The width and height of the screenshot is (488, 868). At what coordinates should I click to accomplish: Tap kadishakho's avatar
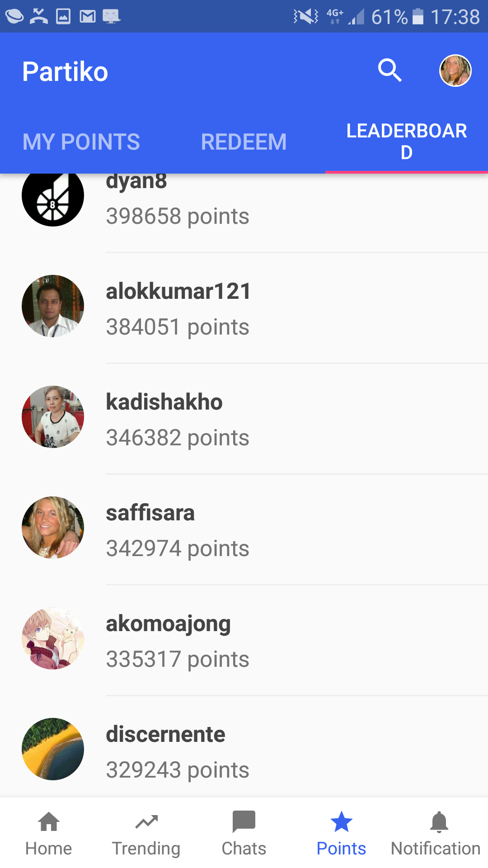[x=53, y=417]
